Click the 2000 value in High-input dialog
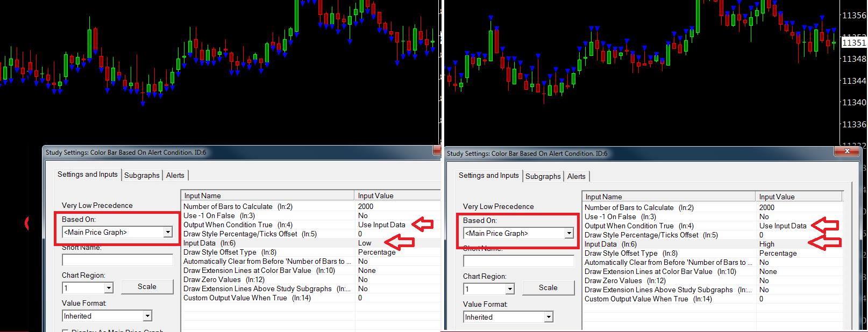This screenshot has width=868, height=332. point(767,207)
